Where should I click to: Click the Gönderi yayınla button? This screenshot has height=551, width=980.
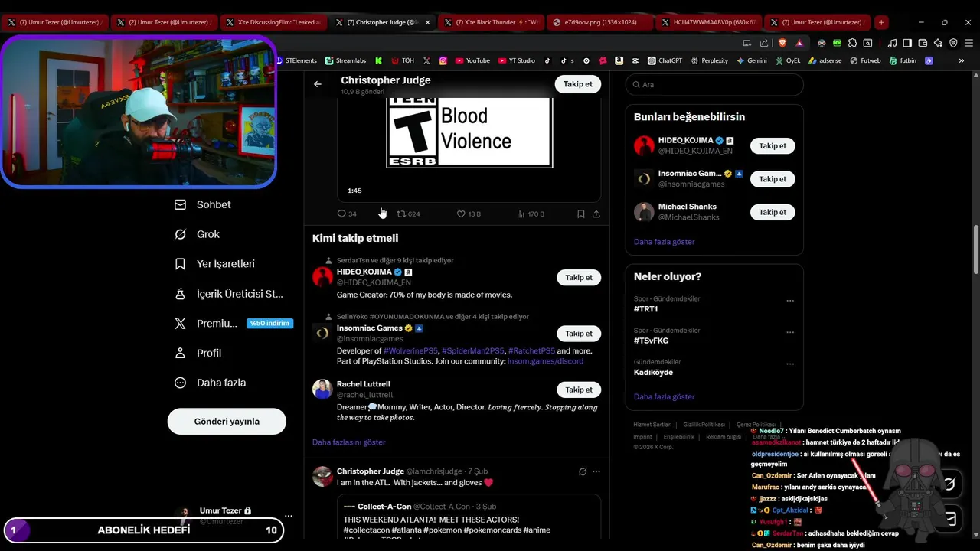pos(227,422)
